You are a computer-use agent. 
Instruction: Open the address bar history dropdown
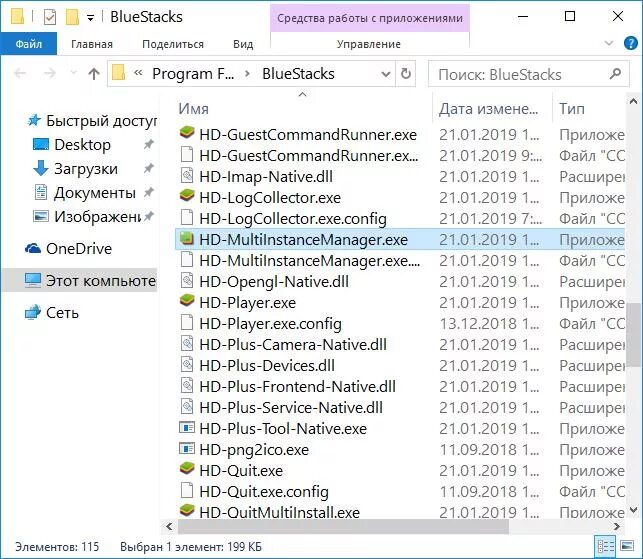[385, 74]
